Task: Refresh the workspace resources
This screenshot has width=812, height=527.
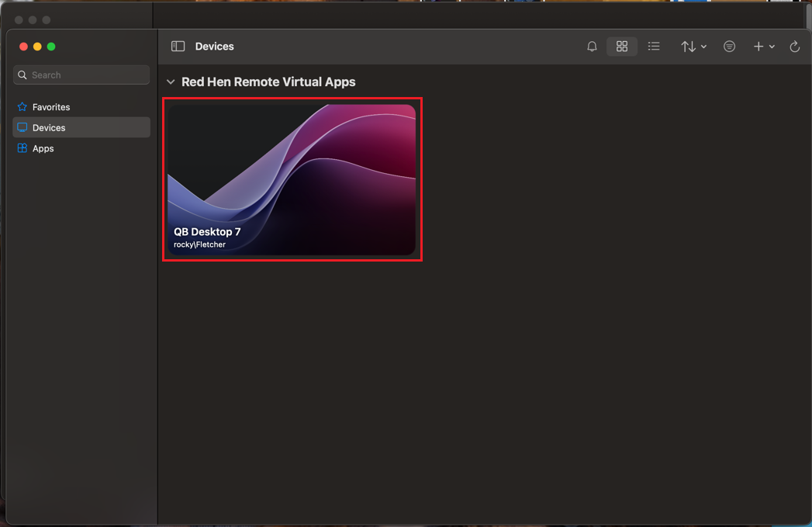Action: click(794, 47)
